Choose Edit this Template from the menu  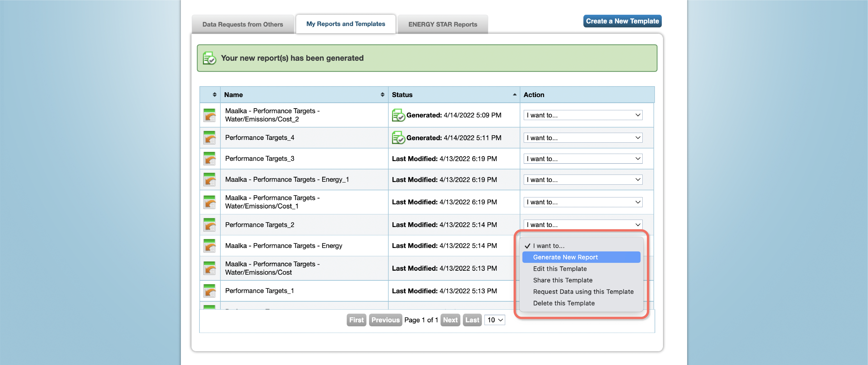click(x=581, y=269)
